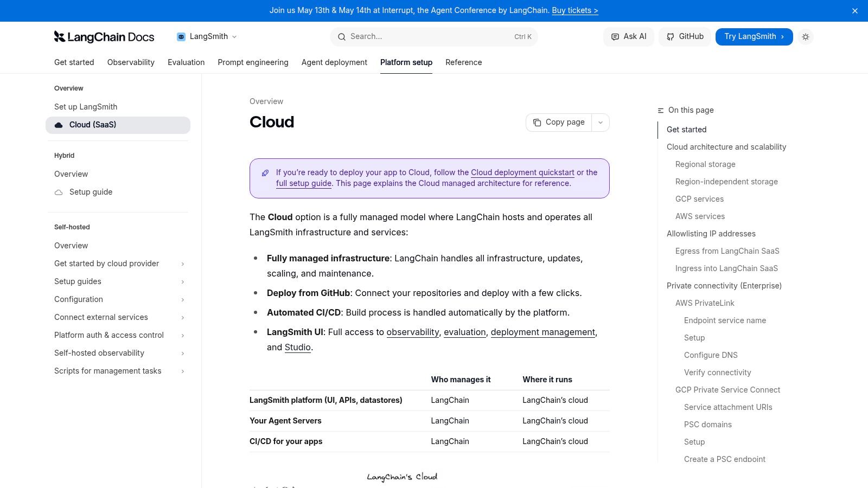Follow the deployment management link
The width and height of the screenshot is (868, 488).
point(543,332)
